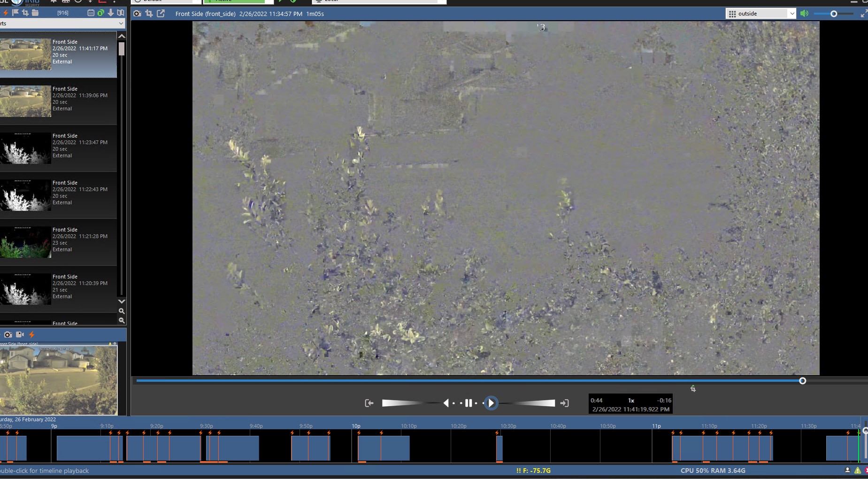Expand the viewer to fullscreen arrows icon
This screenshot has width=868, height=479.
[x=864, y=14]
